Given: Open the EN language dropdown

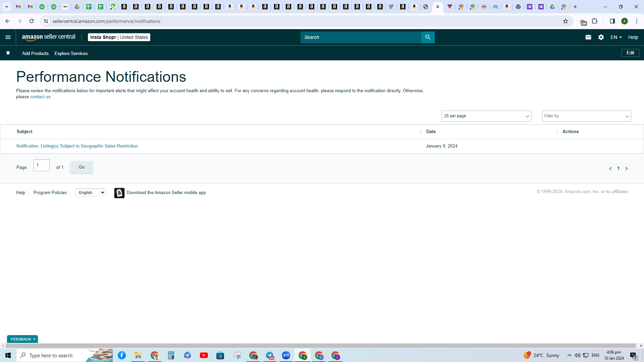Looking at the screenshot, I should tap(616, 37).
